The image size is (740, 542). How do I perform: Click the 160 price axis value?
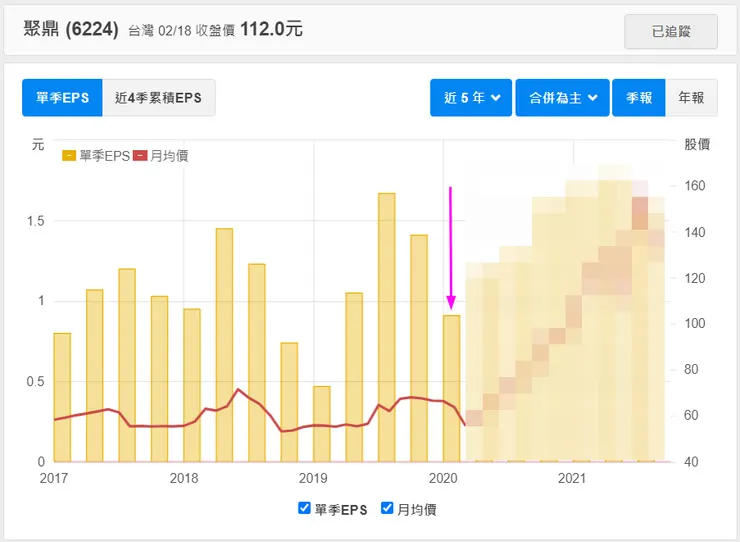(695, 186)
